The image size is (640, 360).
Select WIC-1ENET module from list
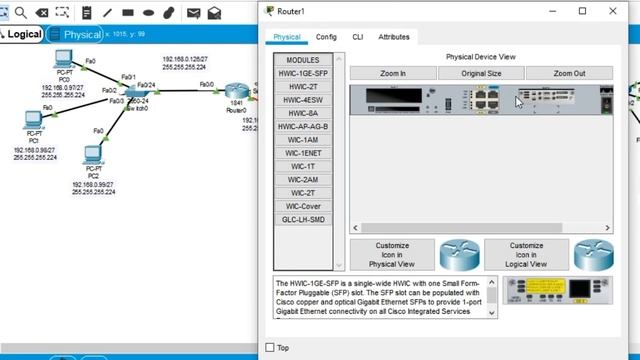tap(303, 153)
